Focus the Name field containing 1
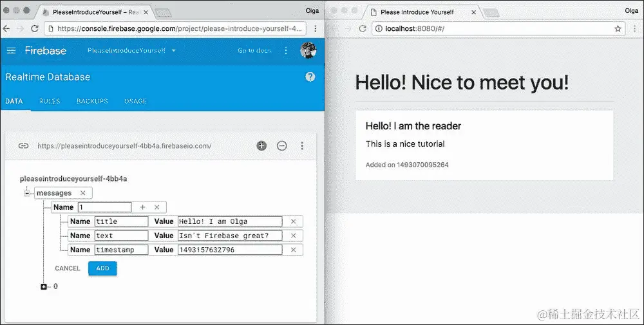 pyautogui.click(x=105, y=207)
